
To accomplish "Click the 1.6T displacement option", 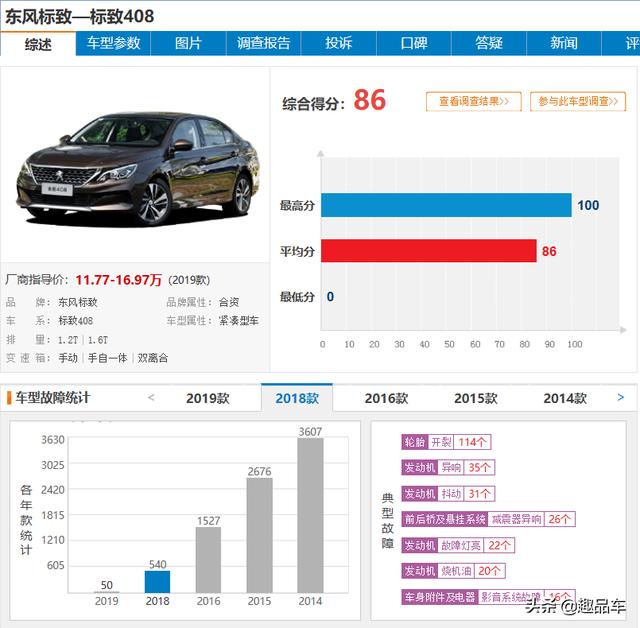I will coord(98,340).
